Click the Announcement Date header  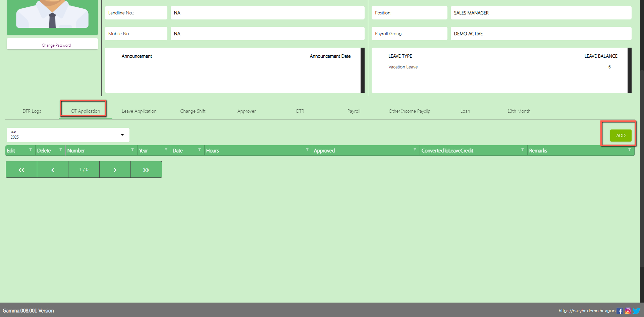(x=330, y=56)
